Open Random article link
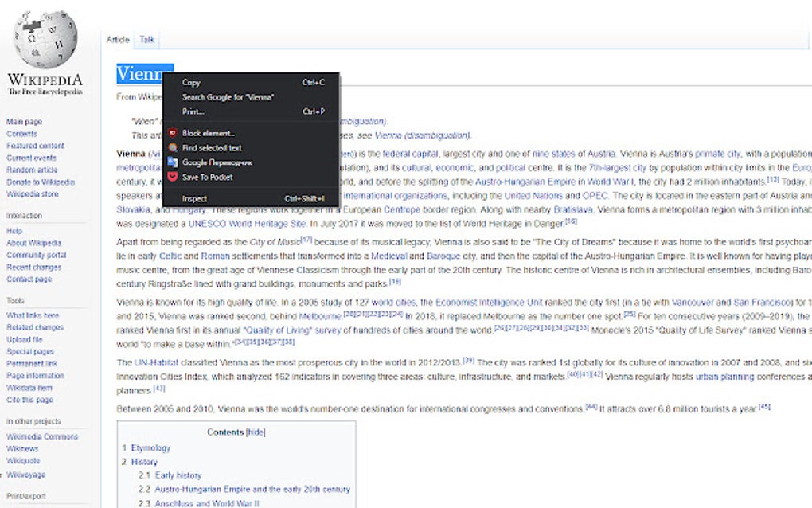Image resolution: width=812 pixels, height=508 pixels. (x=32, y=170)
